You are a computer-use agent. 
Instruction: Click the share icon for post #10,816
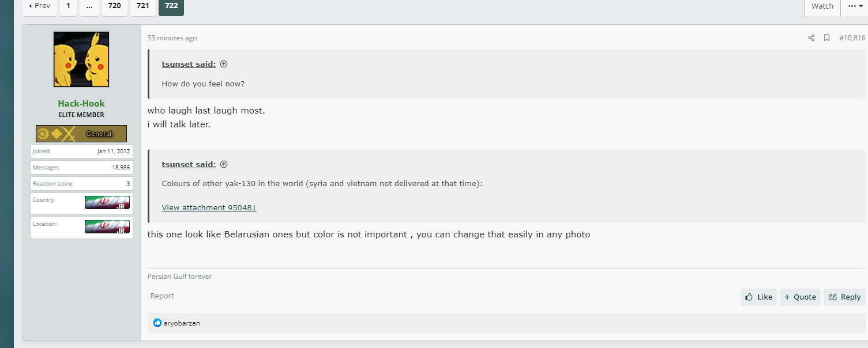click(x=811, y=38)
